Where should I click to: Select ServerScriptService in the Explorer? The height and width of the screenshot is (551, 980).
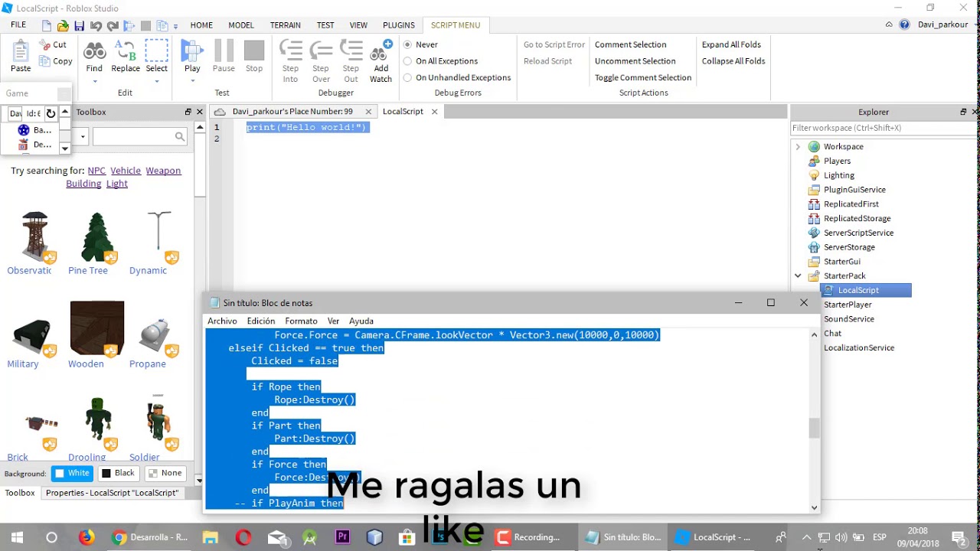point(858,233)
